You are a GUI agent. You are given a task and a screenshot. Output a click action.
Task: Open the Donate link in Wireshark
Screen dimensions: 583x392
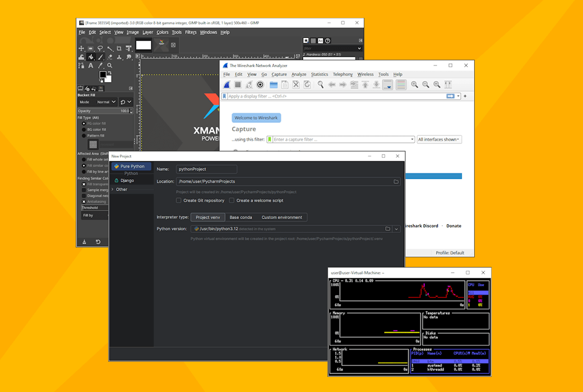[454, 226]
